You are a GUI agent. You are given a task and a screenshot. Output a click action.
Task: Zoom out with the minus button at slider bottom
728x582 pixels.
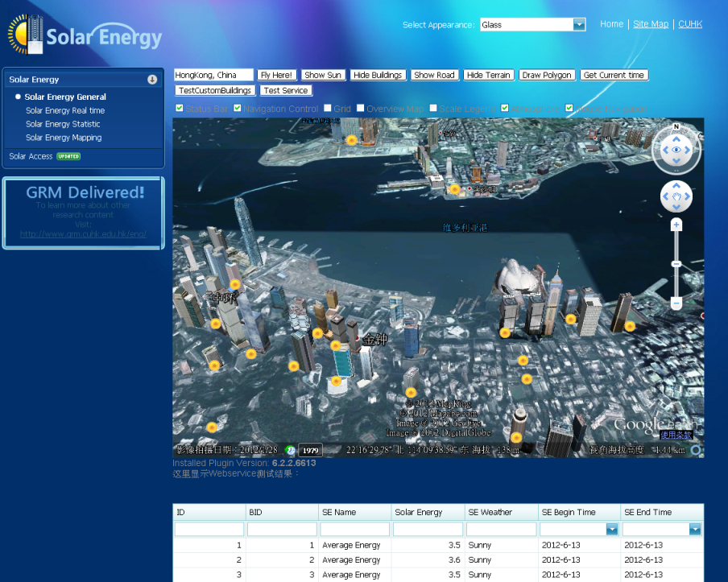(x=676, y=303)
